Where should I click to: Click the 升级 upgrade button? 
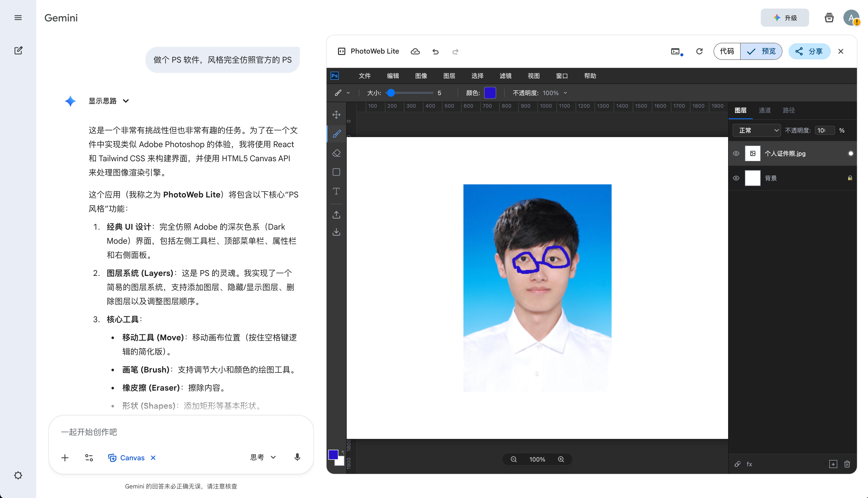click(784, 18)
